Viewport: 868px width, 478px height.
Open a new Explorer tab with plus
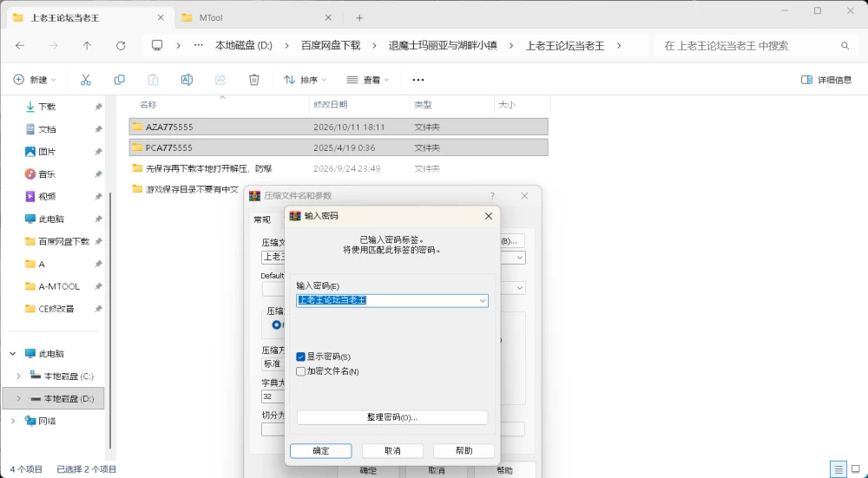point(359,17)
